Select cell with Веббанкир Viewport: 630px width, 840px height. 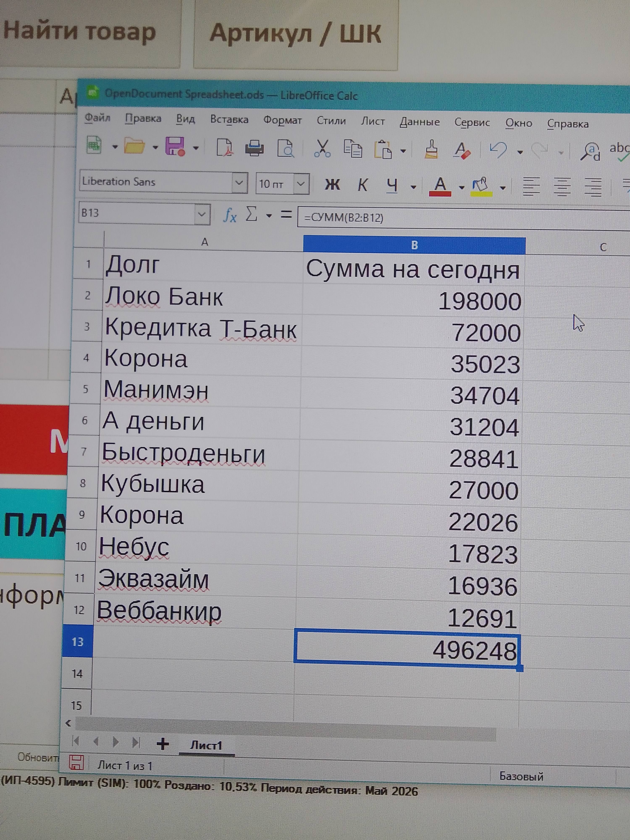[195, 611]
